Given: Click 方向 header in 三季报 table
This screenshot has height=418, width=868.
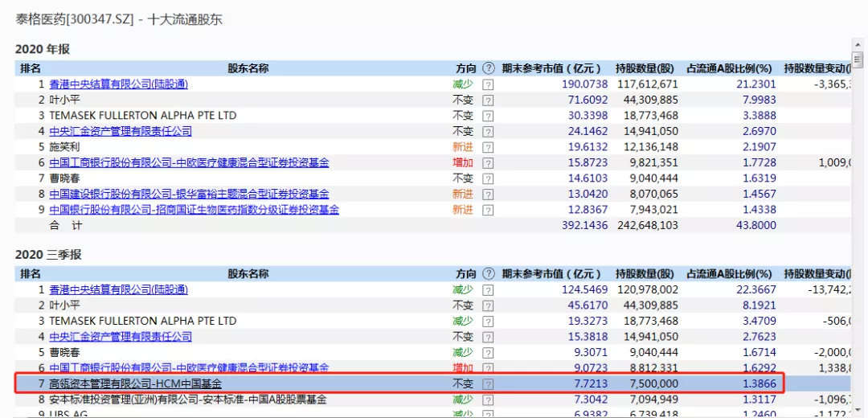Looking at the screenshot, I should [465, 273].
